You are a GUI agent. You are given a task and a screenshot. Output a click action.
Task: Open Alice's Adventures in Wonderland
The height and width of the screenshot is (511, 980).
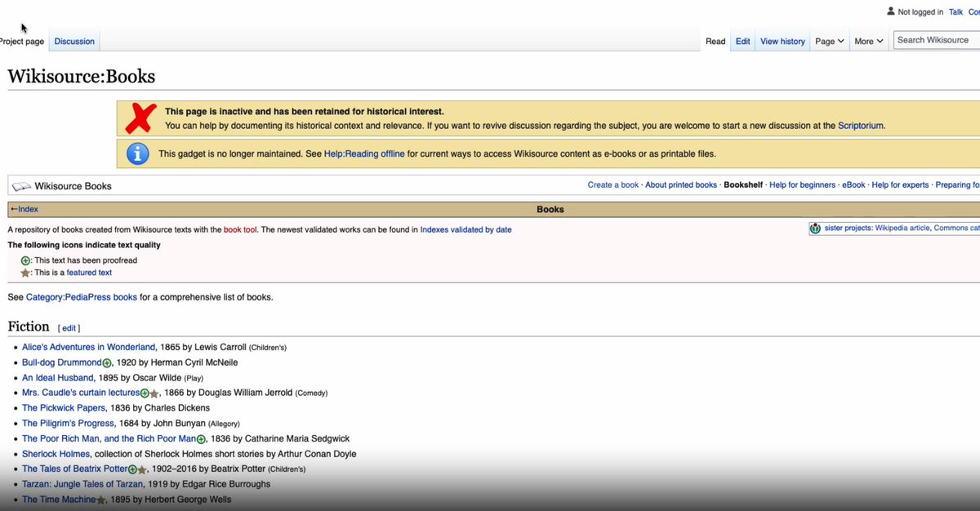tap(88, 347)
